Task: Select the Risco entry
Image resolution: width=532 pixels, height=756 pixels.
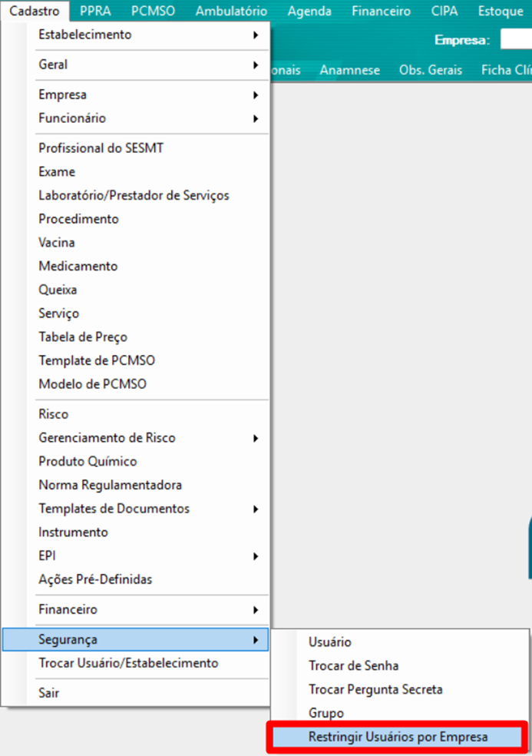Action: pos(135,414)
